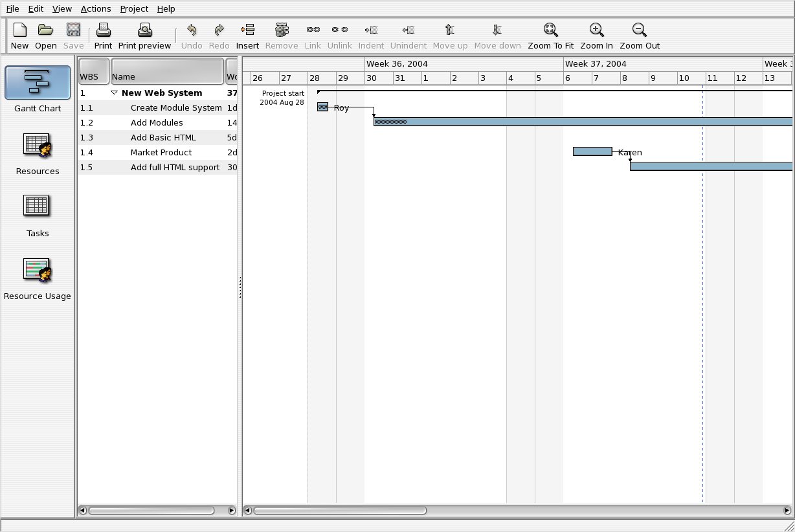Switch to the Tasks view
This screenshot has width=795, height=532.
tap(38, 217)
